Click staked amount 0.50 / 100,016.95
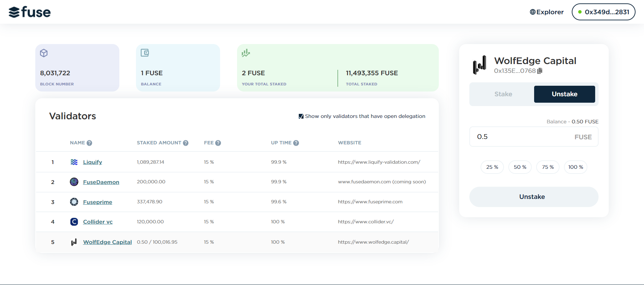This screenshot has height=285, width=644. (x=157, y=242)
